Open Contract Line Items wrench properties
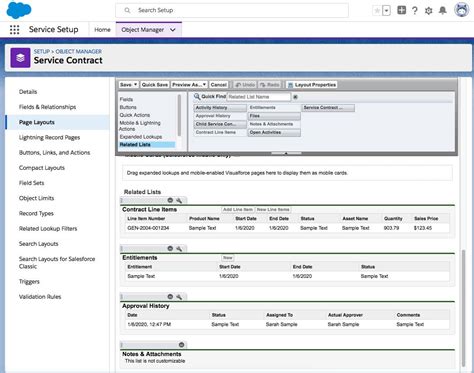The width and height of the screenshot is (474, 373). click(x=179, y=200)
